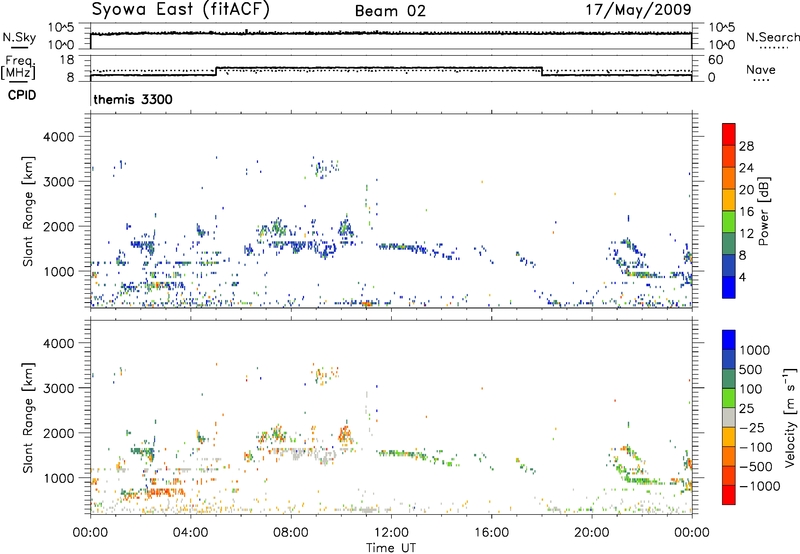Pick the red top segment of Power colorbar
Viewport: 800px width, 554px height.
click(729, 135)
